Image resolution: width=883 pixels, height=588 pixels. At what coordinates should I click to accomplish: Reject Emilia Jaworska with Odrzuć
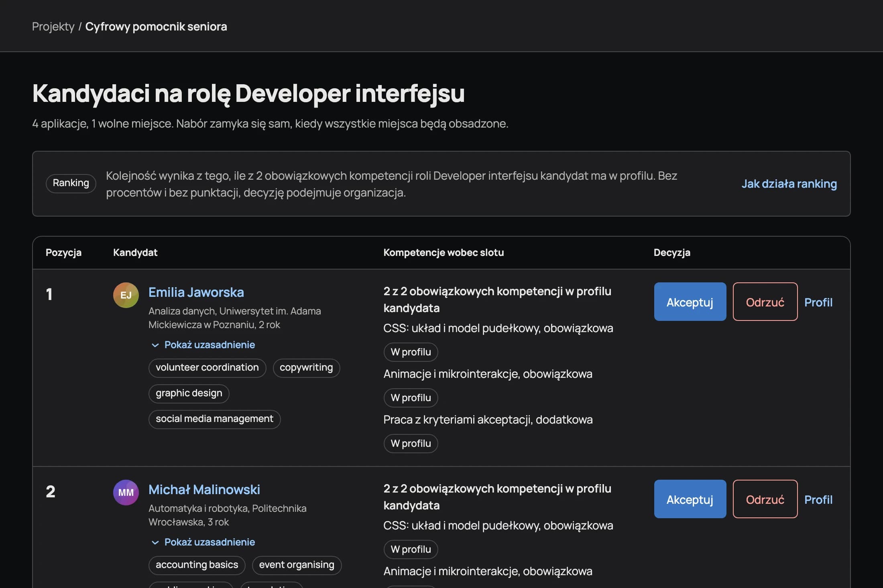[x=765, y=302]
